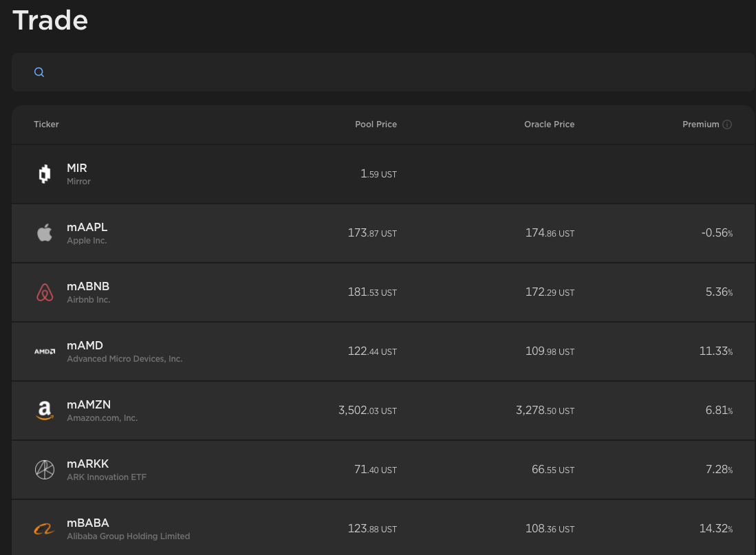Click the 66.55 UST oracle price
The height and width of the screenshot is (555, 756).
pyautogui.click(x=553, y=470)
